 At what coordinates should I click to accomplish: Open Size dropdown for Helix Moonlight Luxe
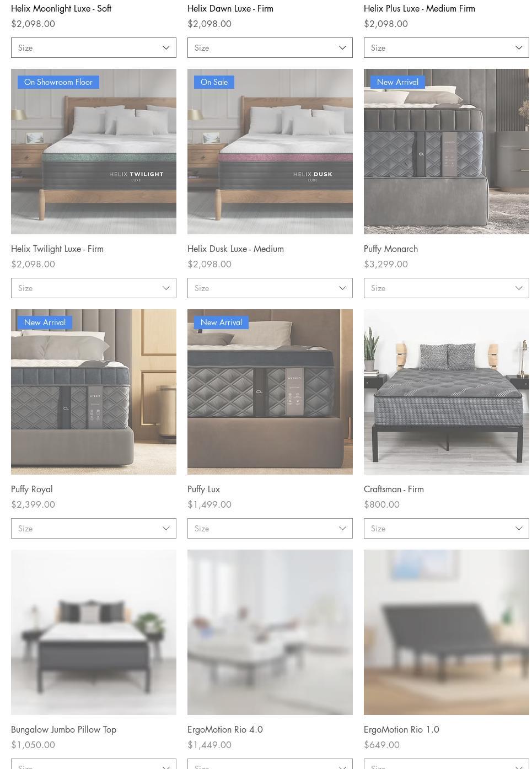94,48
